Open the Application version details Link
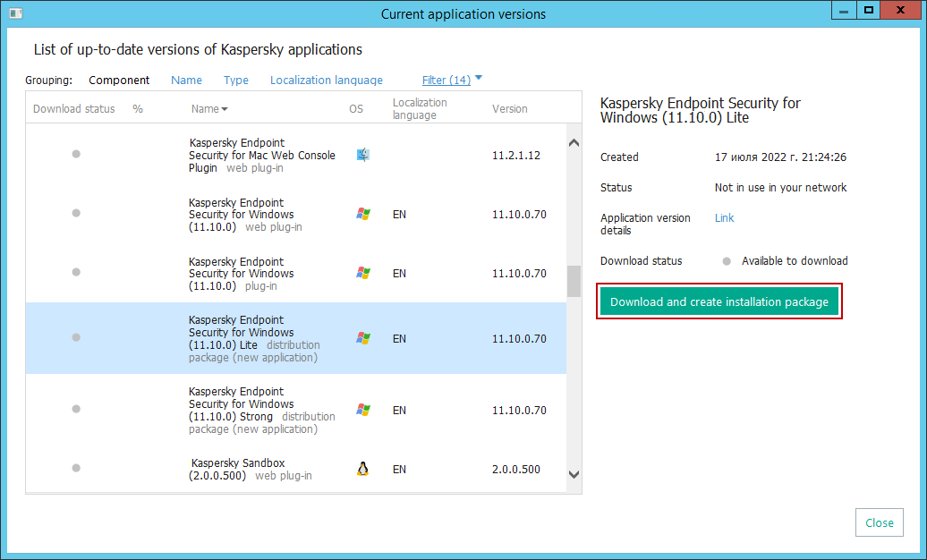Viewport: 927px width, 560px height. 724,218
